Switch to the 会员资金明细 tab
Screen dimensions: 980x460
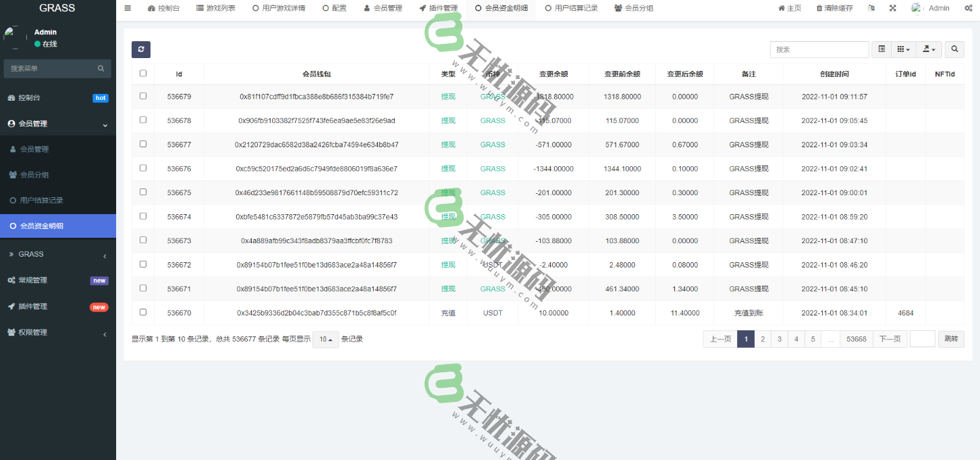coord(500,9)
